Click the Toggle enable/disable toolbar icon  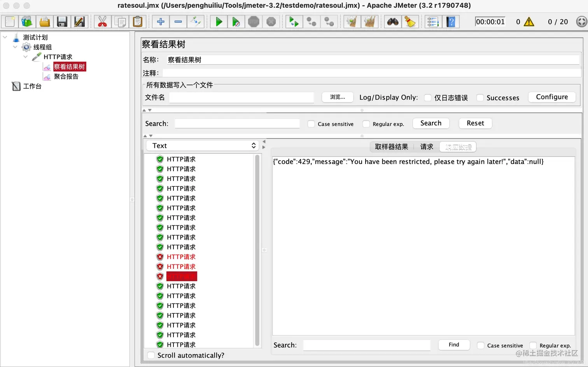pos(195,21)
